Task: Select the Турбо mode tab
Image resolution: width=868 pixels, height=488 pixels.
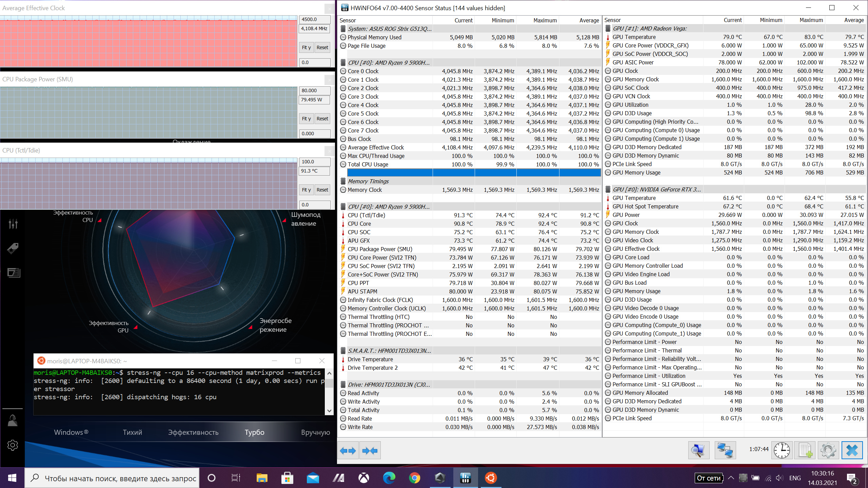Action: pos(254,432)
